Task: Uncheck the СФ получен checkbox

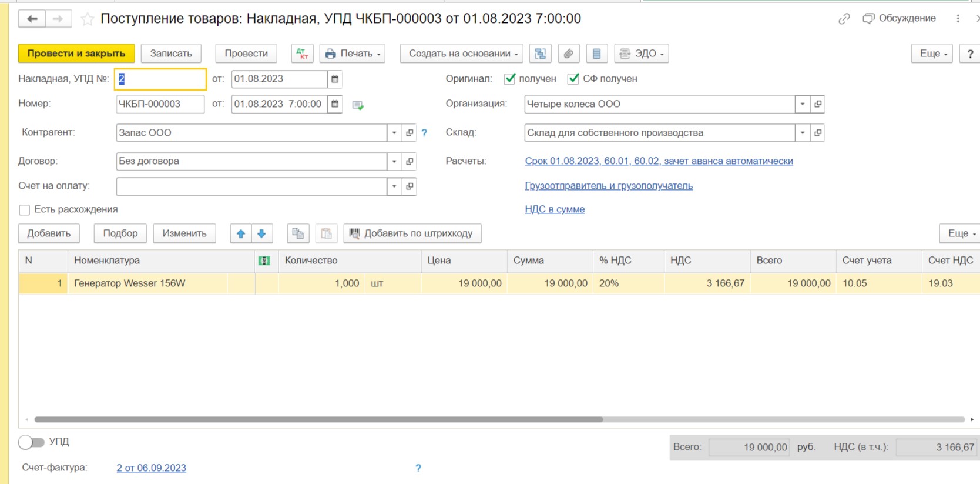Action: (573, 79)
